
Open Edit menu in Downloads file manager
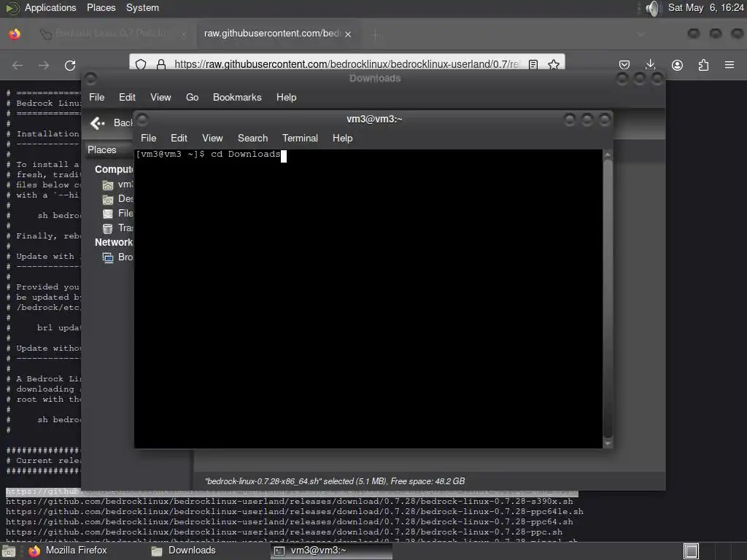coord(127,97)
